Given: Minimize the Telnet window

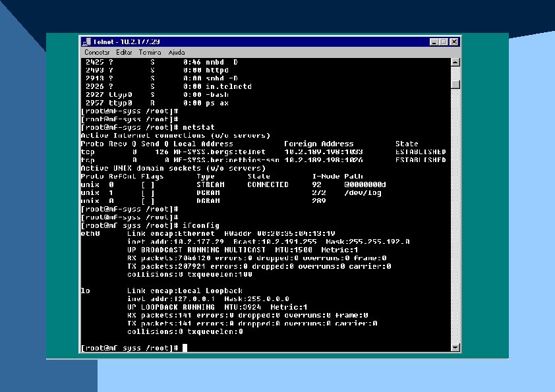Looking at the screenshot, I should pyautogui.click(x=434, y=42).
